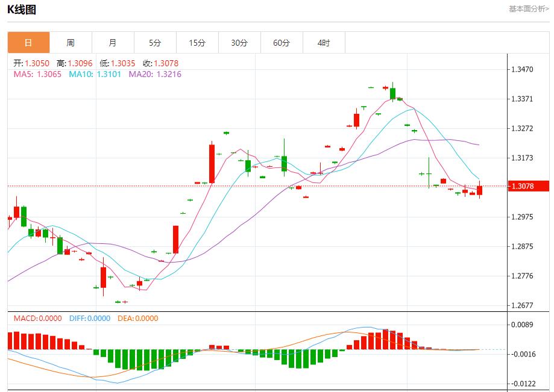Screen dimensions: 554x392
Task: Show the 5分 minute chart
Action: tap(155, 43)
